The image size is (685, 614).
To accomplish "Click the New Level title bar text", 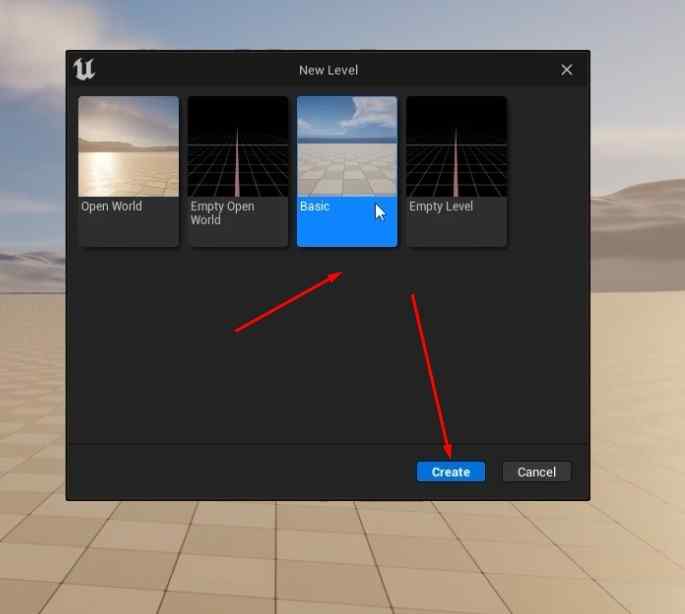I will (x=329, y=70).
